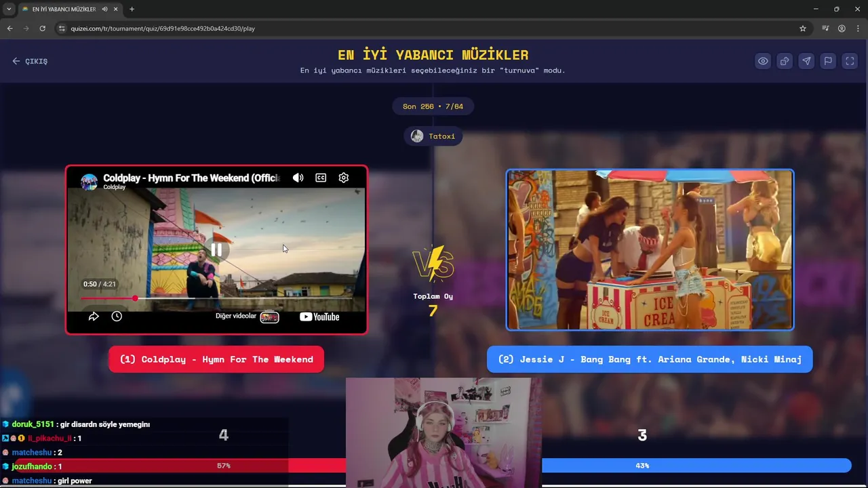Reload the page
Image resolution: width=868 pixels, height=488 pixels.
(x=42, y=28)
